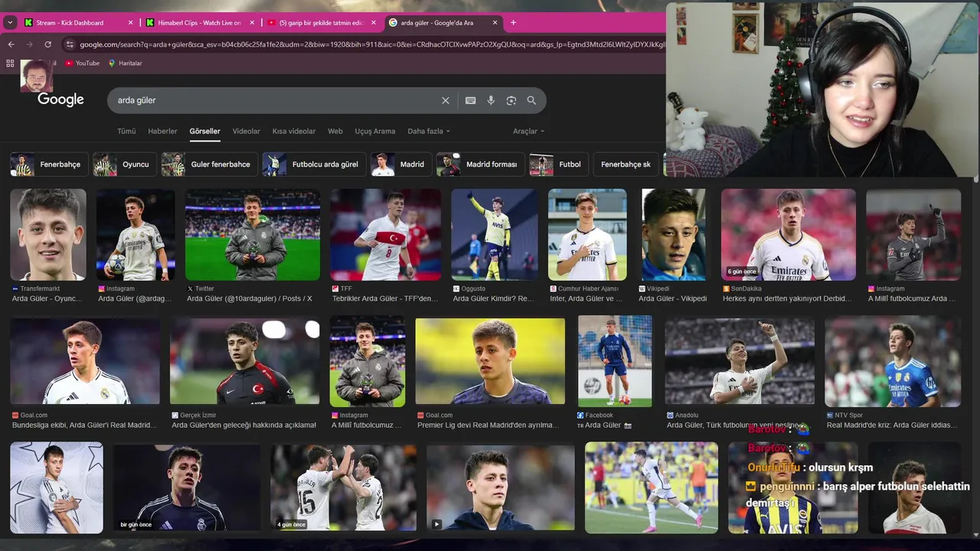Click the browser address bar URL
Screen dimensions: 980x551
371,44
